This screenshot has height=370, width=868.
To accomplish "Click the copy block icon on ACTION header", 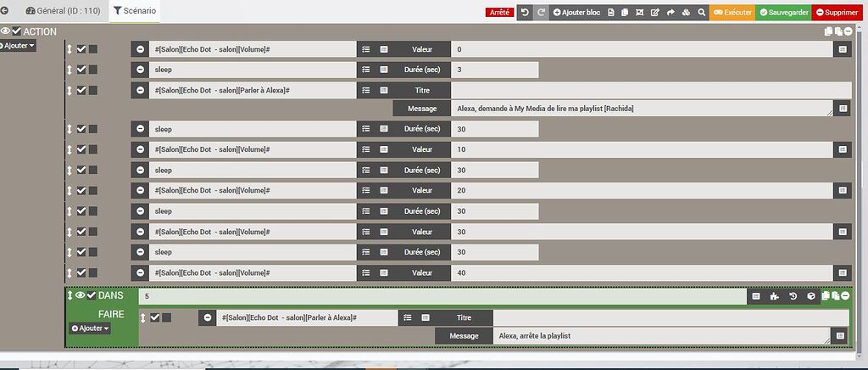I will pyautogui.click(x=829, y=31).
